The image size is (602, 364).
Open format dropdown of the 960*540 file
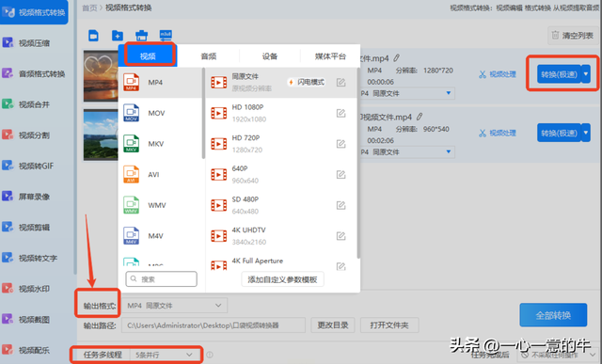(407, 152)
